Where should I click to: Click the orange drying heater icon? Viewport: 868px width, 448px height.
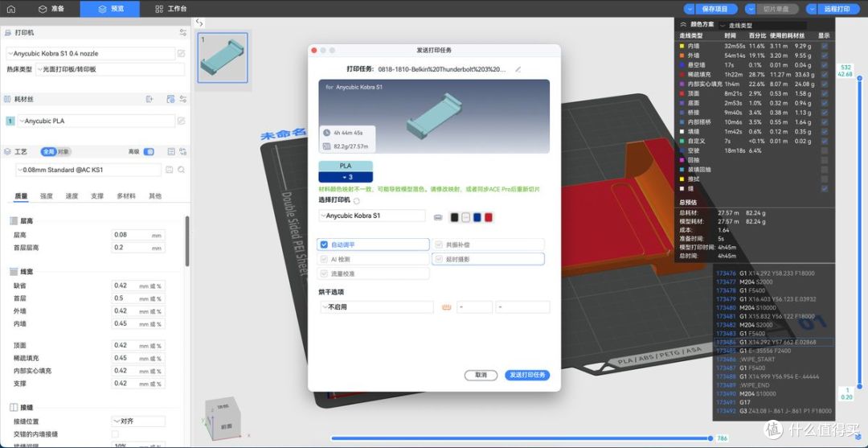coord(445,307)
